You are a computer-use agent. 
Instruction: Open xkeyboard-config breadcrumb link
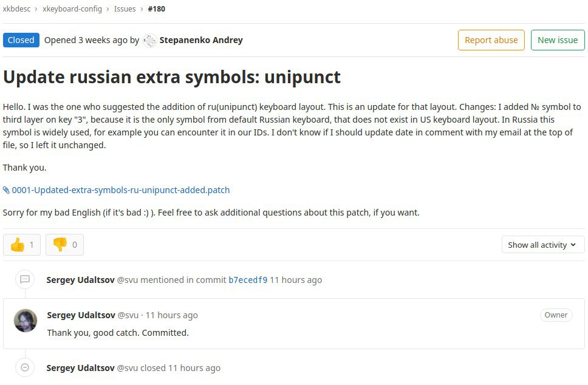pyautogui.click(x=72, y=9)
